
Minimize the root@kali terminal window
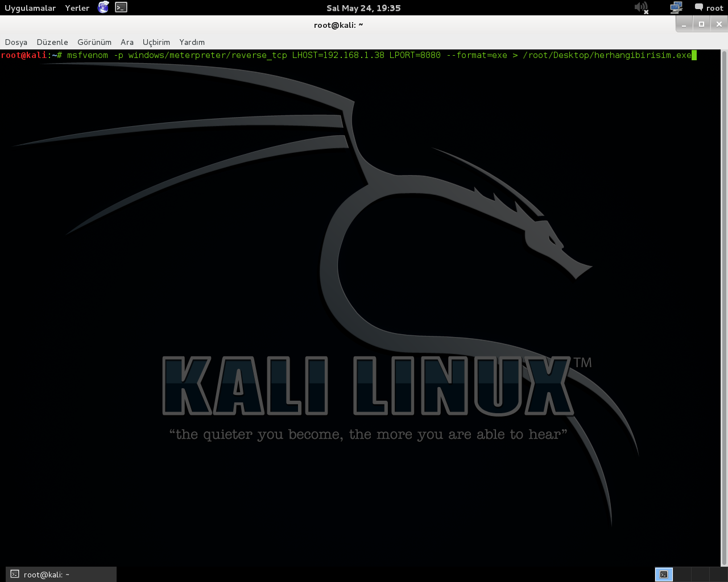[684, 24]
